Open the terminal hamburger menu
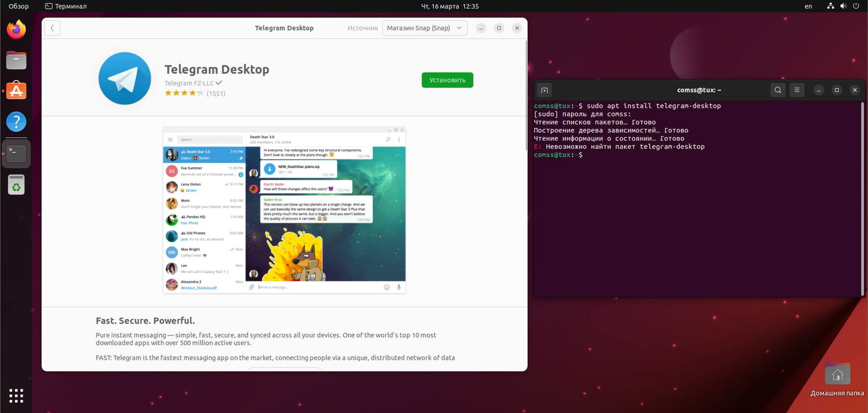 tap(797, 90)
